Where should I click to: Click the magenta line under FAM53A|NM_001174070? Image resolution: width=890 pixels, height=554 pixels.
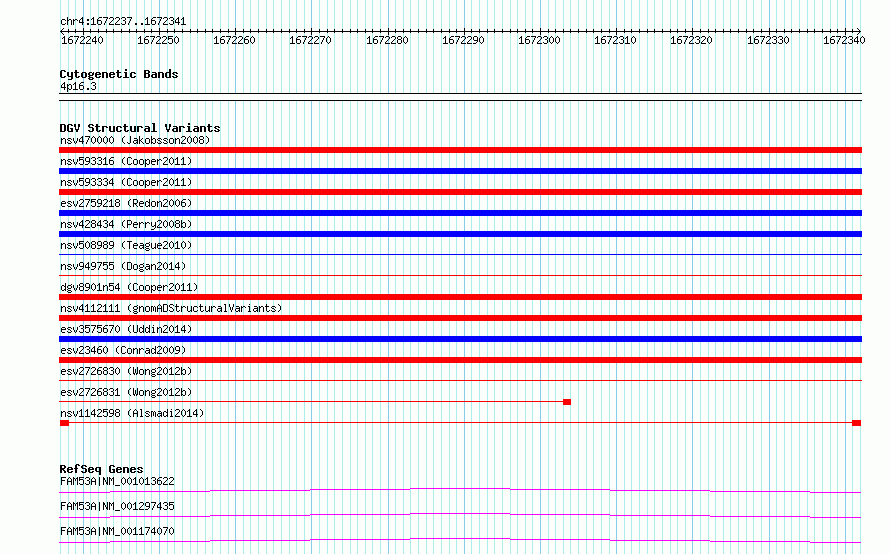tap(460, 540)
